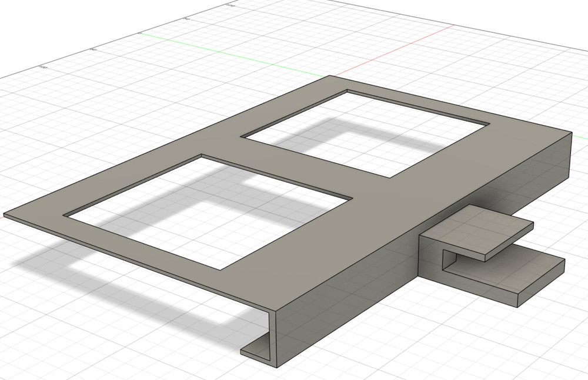Pick the center bar between the two cutouts
588x380 pixels.
[x=296, y=167]
